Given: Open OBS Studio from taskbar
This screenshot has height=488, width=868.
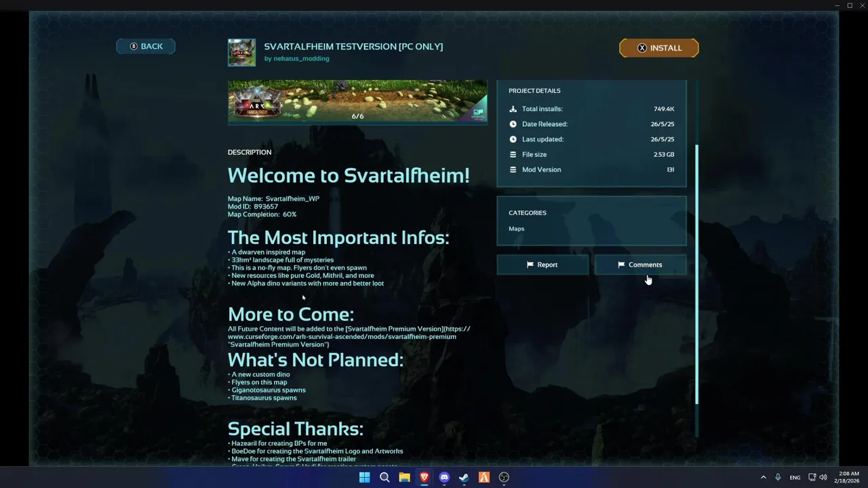Looking at the screenshot, I should coord(504,477).
